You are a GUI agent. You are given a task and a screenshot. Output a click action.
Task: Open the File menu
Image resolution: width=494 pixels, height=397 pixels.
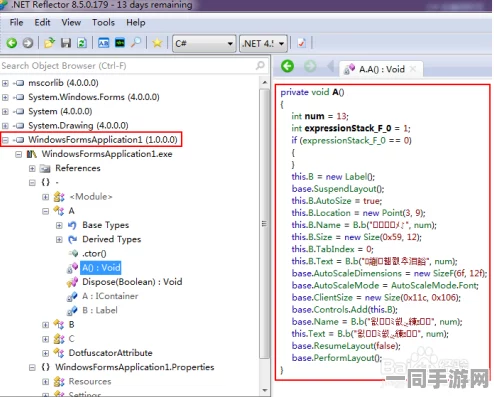click(x=16, y=22)
